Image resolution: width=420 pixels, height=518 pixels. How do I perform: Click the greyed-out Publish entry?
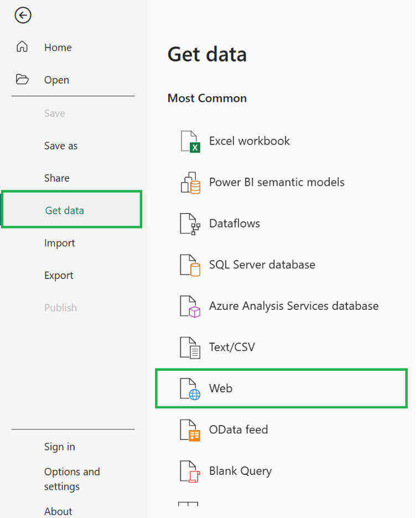click(x=60, y=308)
